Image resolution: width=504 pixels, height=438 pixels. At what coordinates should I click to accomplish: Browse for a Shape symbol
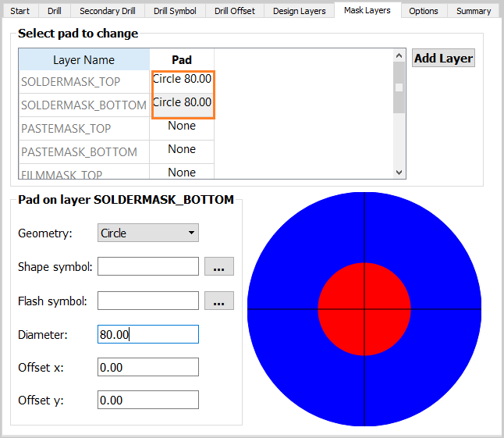point(219,266)
